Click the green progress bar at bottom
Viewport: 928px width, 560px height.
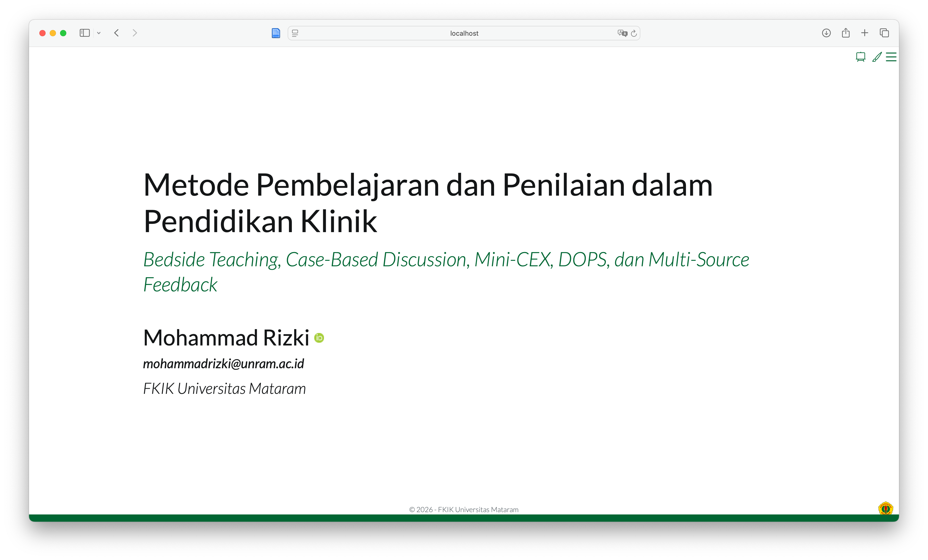464,518
